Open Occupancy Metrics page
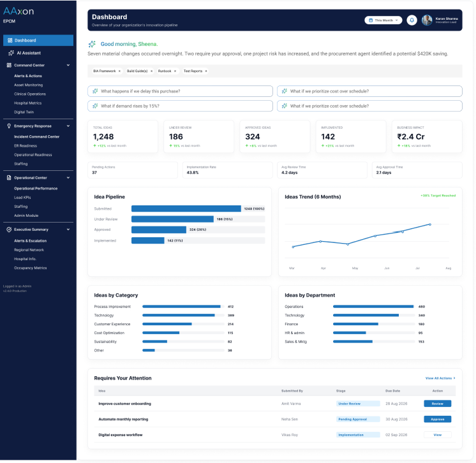The image size is (476, 463). [x=31, y=268]
